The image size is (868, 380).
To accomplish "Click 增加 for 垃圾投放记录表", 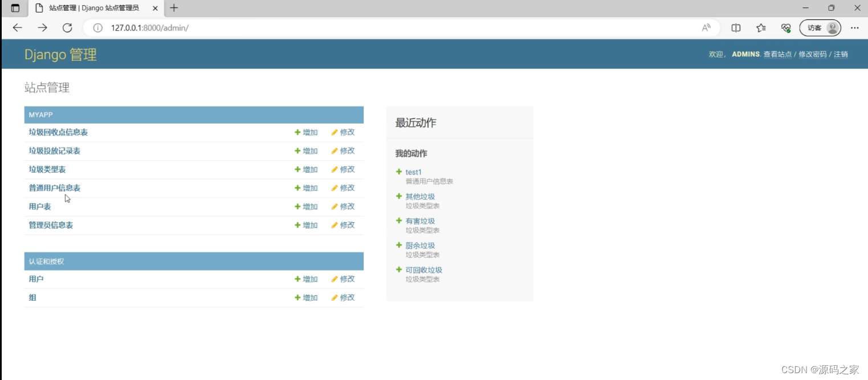I will pos(307,151).
